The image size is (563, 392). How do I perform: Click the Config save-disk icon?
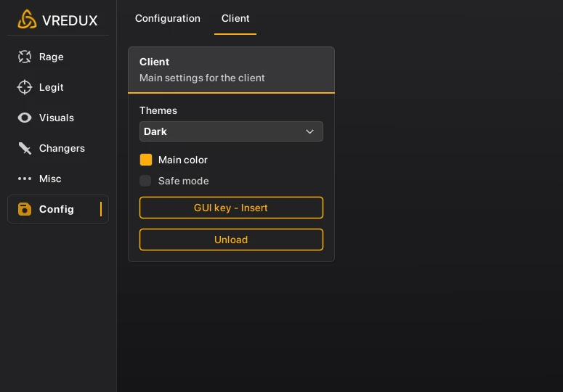(x=25, y=209)
